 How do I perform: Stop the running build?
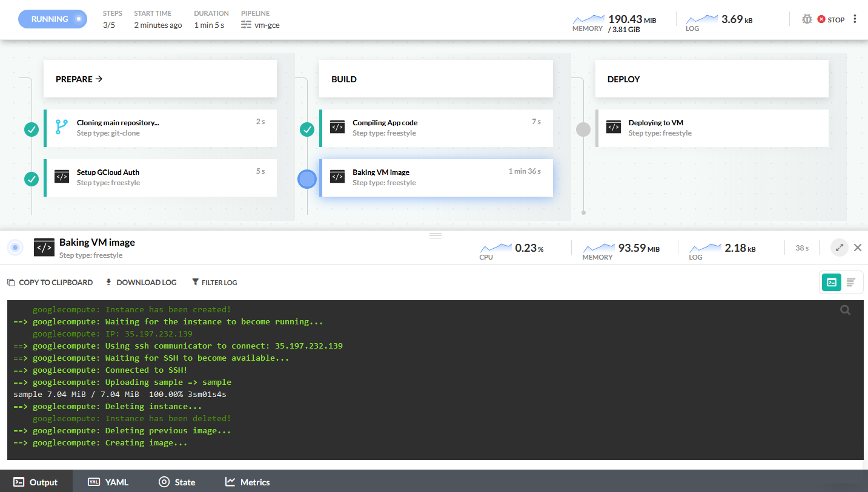[830, 19]
